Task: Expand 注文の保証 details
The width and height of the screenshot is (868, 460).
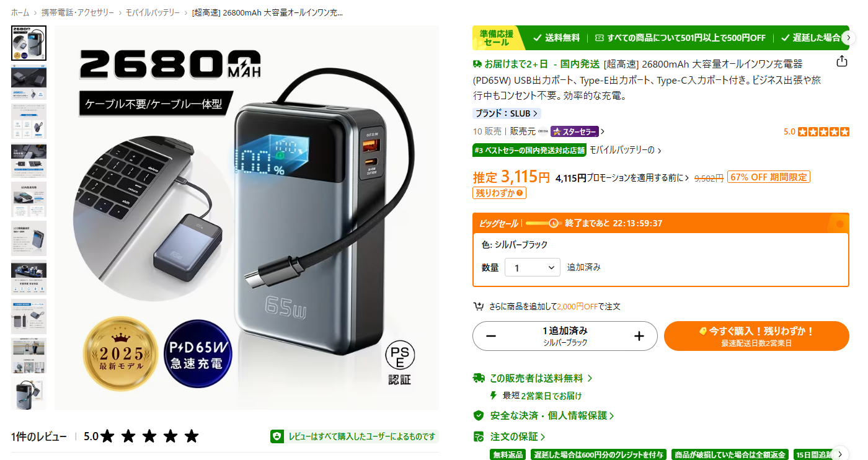Action: pyautogui.click(x=518, y=436)
